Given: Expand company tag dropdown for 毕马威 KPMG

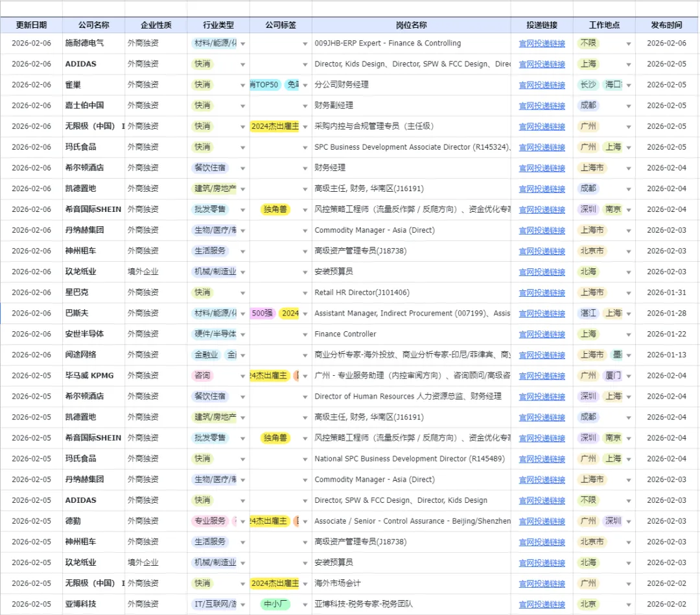Looking at the screenshot, I should (x=305, y=377).
